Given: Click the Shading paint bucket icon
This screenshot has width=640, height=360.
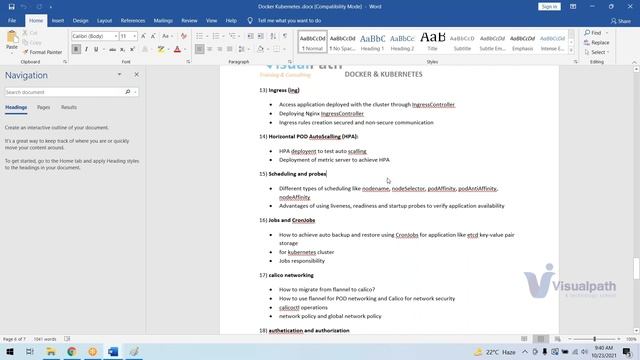Looking at the screenshot, I should (x=260, y=49).
